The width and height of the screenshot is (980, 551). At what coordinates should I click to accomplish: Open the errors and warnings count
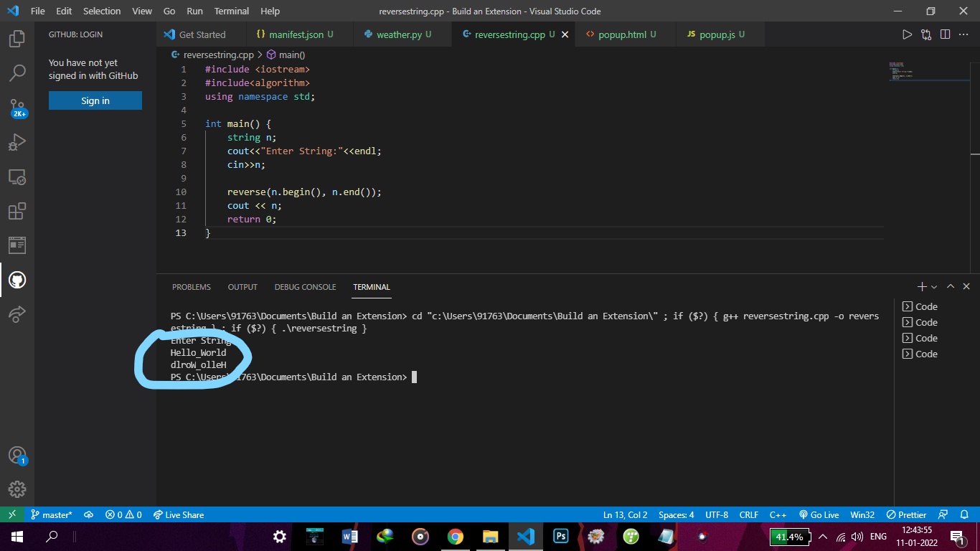click(x=123, y=514)
